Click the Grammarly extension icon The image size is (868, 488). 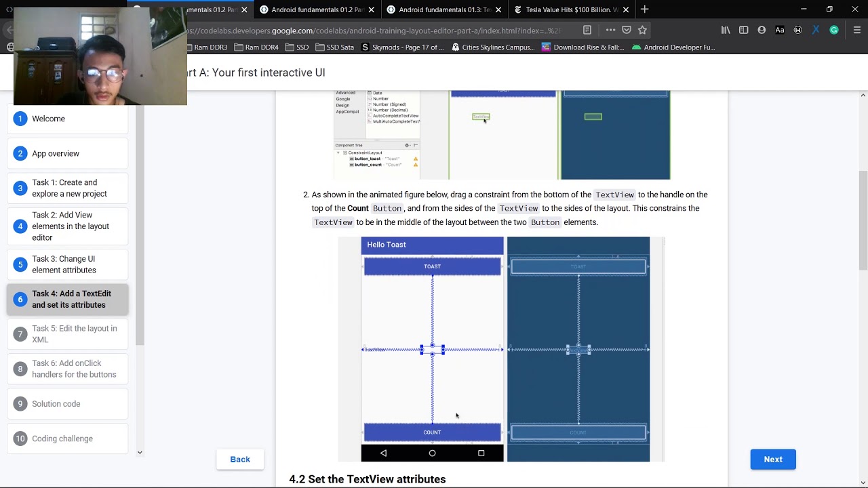(x=834, y=30)
